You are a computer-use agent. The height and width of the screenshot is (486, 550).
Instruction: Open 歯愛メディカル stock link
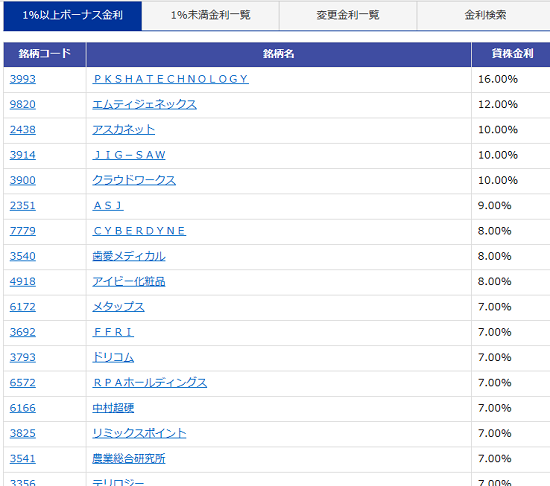129,256
